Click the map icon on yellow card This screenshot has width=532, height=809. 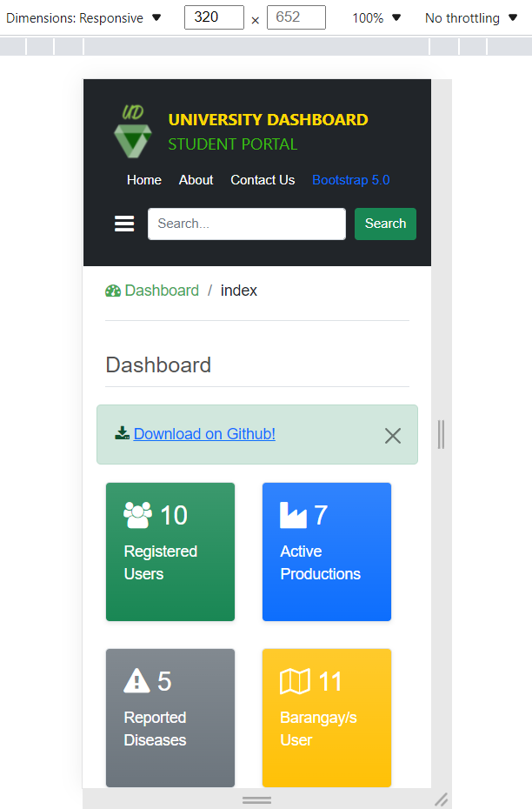[295, 681]
